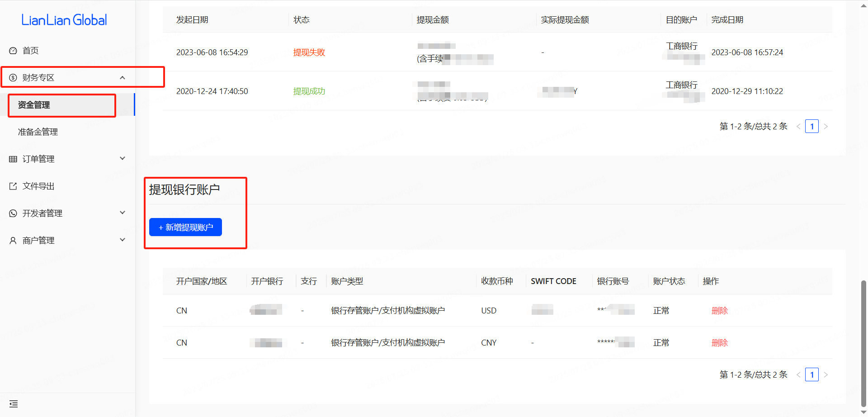The image size is (868, 417).
Task: Click the 提现银行账户 section heading
Action: point(184,190)
